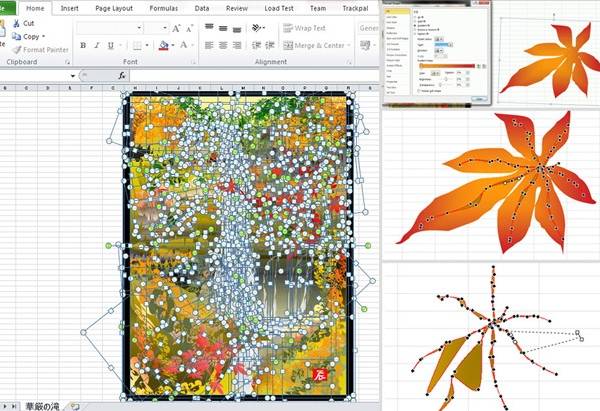
Task: Click the Cut scissors icon
Action: pos(14,23)
